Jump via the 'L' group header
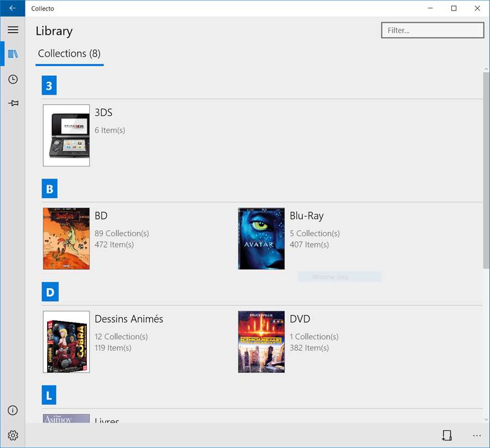Screen dimensions: 490x448 point(49,395)
